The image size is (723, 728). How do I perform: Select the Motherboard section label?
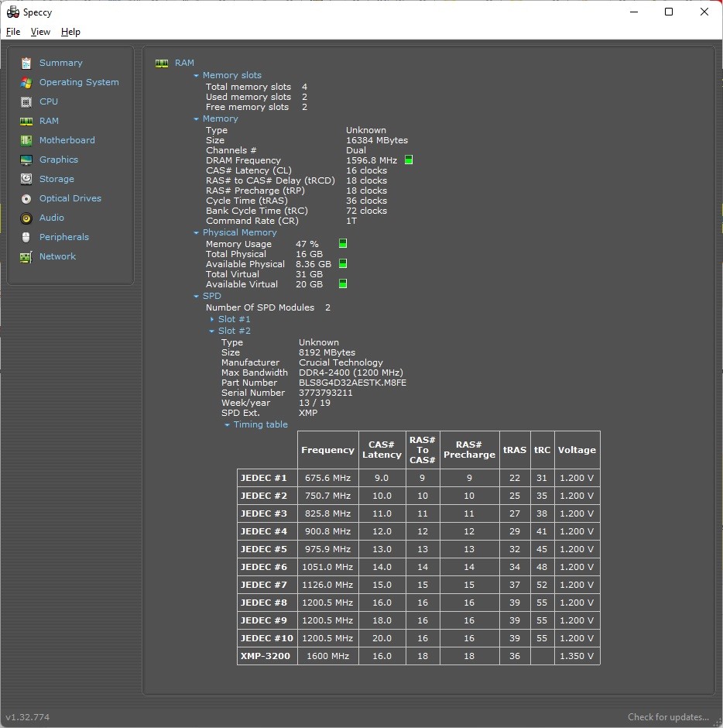coord(67,140)
